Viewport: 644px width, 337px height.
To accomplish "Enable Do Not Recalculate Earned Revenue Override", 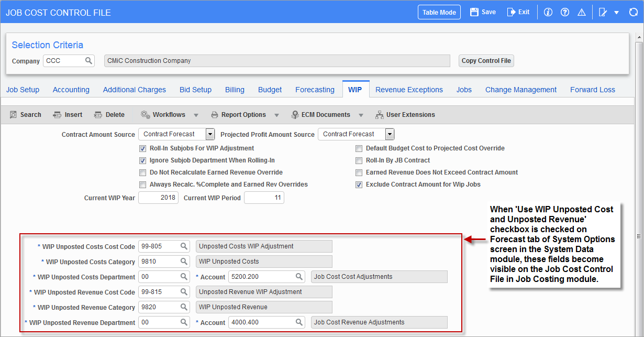I will click(x=142, y=172).
